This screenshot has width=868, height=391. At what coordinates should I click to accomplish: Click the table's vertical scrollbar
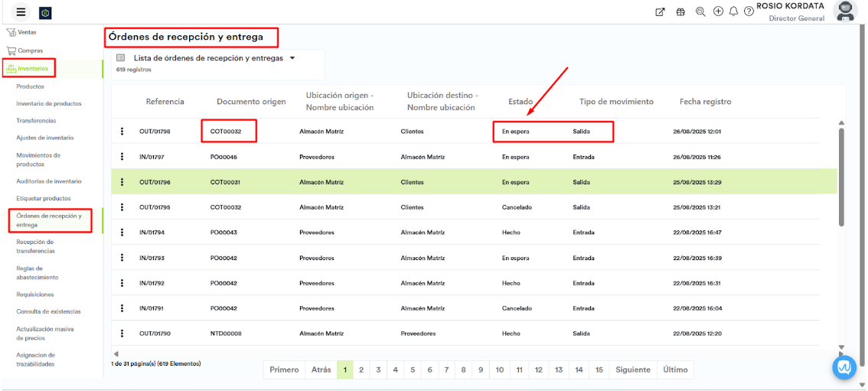pyautogui.click(x=840, y=176)
